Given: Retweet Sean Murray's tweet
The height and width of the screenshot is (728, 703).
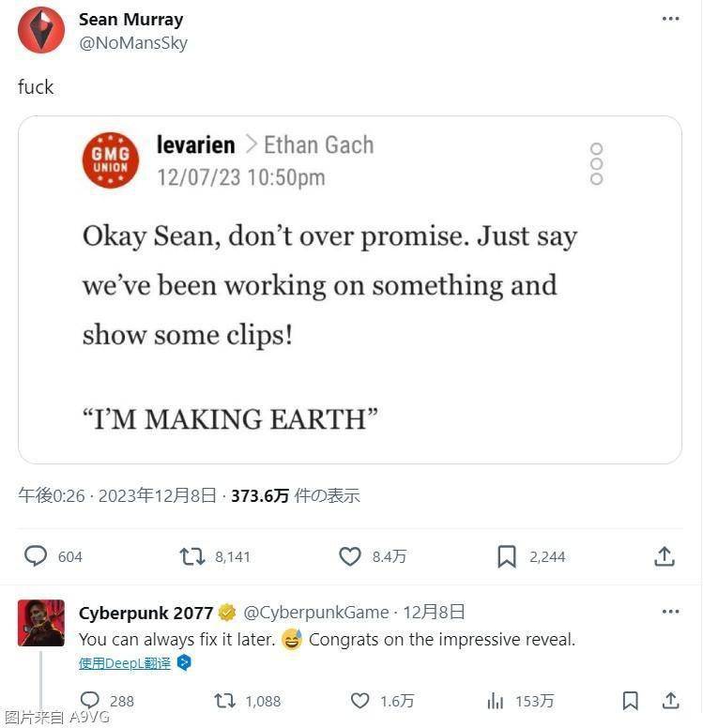Looking at the screenshot, I should point(192,556).
